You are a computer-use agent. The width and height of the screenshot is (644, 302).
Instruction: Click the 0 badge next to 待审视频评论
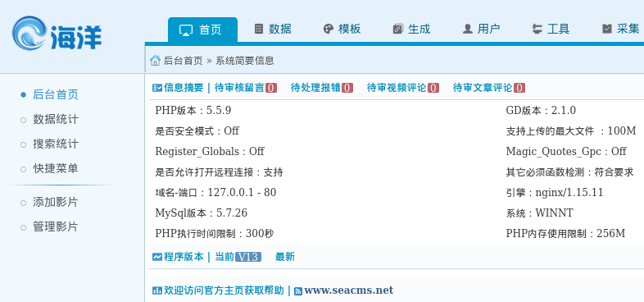coord(433,88)
